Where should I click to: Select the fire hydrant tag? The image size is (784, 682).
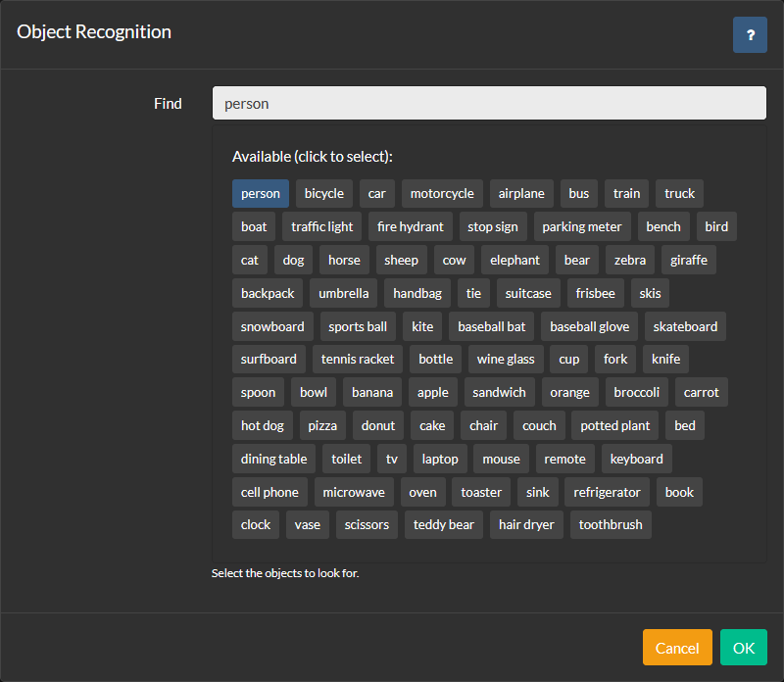tap(410, 226)
